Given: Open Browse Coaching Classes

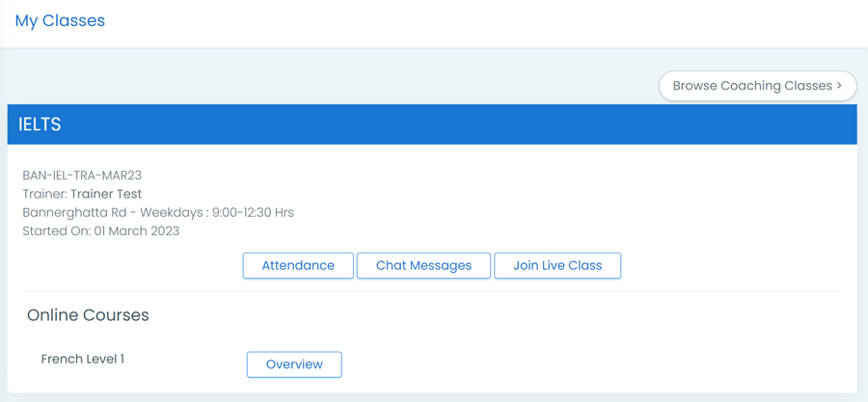Looking at the screenshot, I should 750,86.
